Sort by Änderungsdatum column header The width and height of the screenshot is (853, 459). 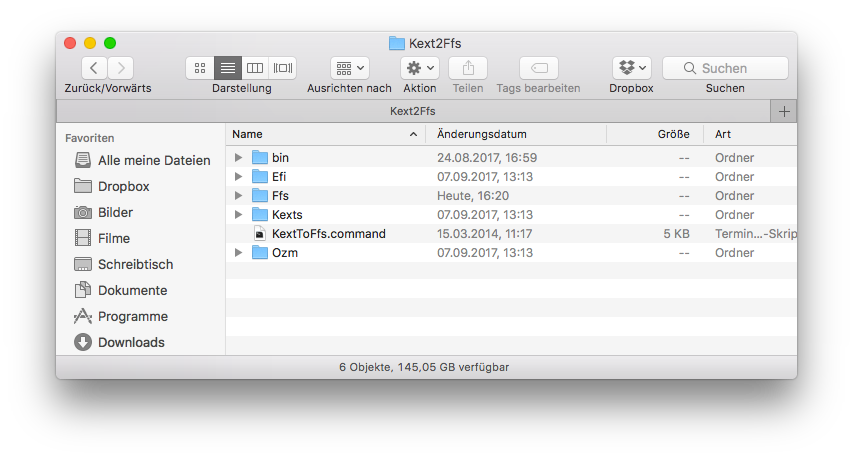click(482, 134)
